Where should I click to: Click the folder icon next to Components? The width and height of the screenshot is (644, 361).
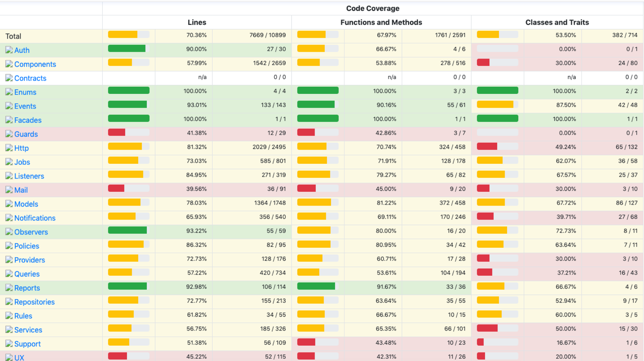[x=9, y=64]
